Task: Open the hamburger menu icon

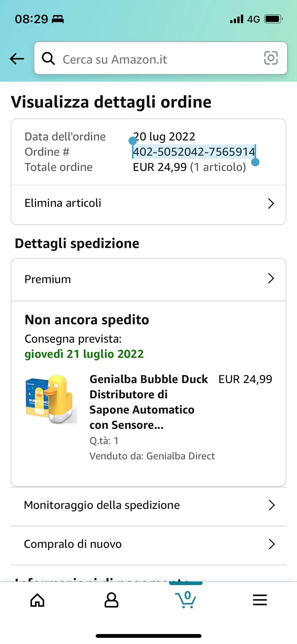Action: [x=260, y=600]
